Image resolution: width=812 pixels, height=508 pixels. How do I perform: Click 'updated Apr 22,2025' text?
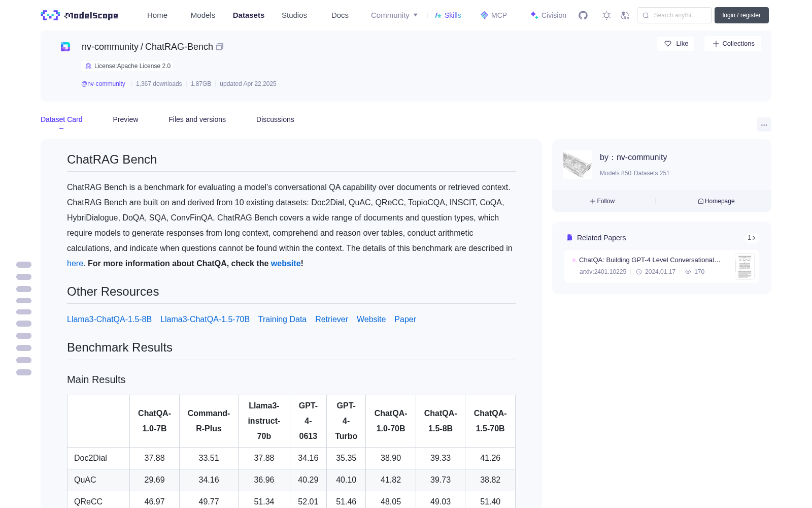[x=248, y=84]
